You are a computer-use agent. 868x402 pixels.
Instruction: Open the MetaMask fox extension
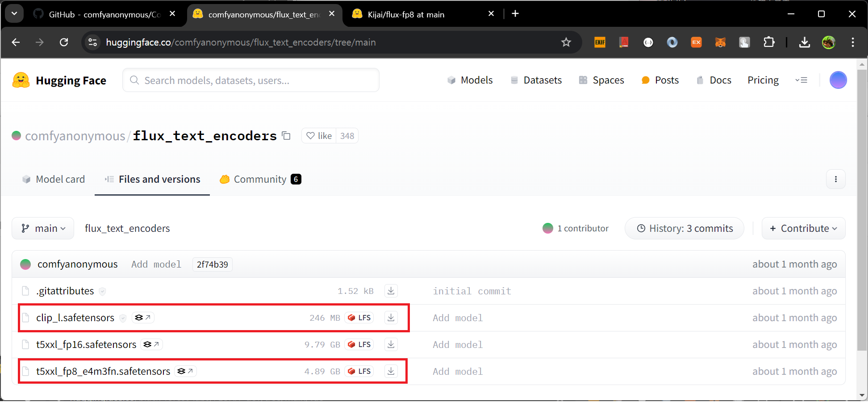[x=720, y=42]
